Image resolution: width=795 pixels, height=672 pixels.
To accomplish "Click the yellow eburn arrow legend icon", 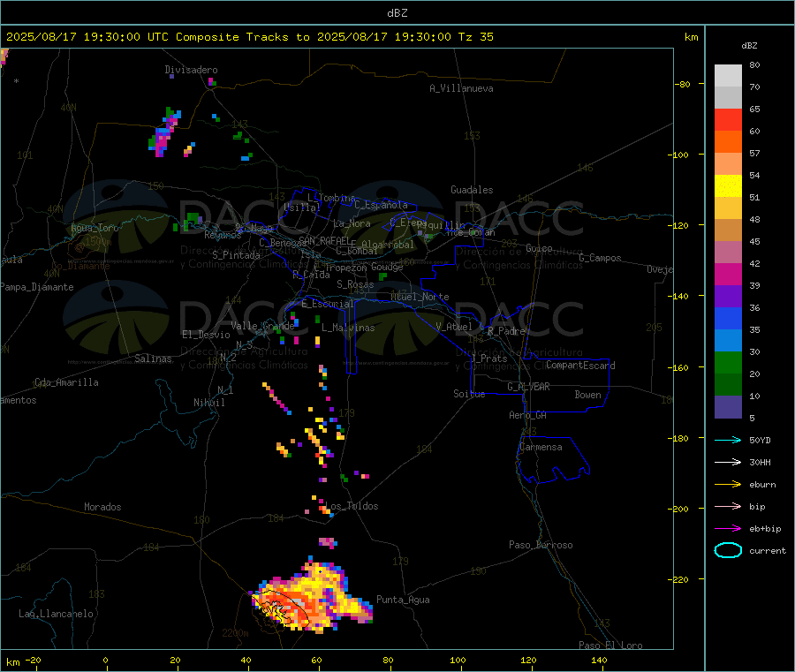I will click(728, 484).
